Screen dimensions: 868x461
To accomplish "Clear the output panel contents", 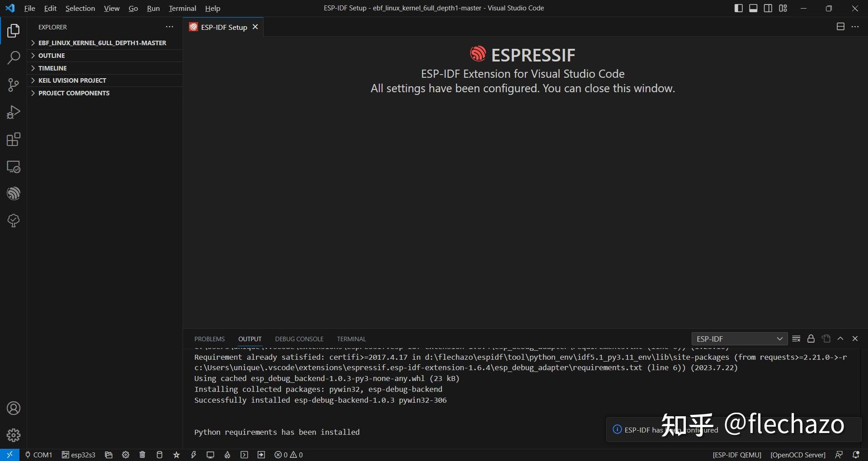I will (796, 339).
